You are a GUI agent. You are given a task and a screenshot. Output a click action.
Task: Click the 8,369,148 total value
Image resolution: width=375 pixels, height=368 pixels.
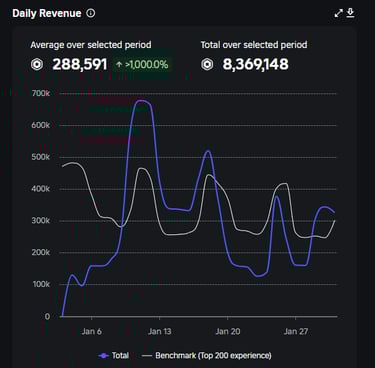pos(255,64)
